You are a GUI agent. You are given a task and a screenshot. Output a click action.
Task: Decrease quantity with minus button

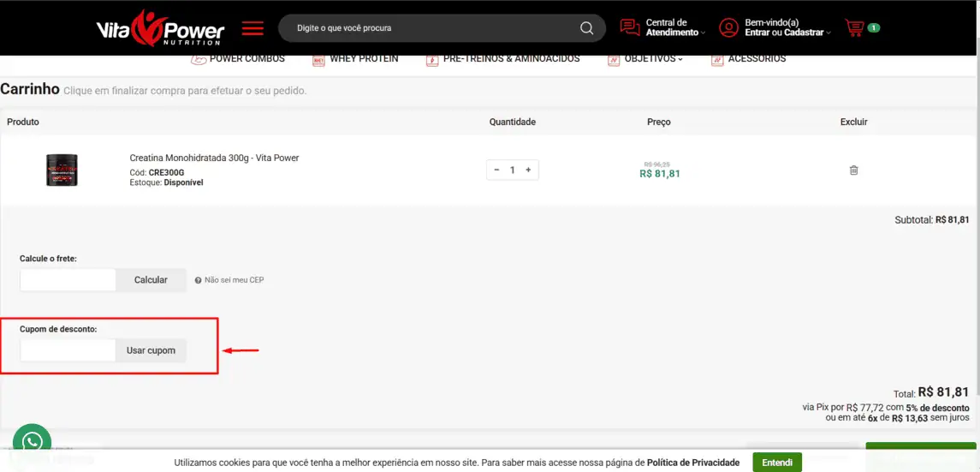click(497, 170)
